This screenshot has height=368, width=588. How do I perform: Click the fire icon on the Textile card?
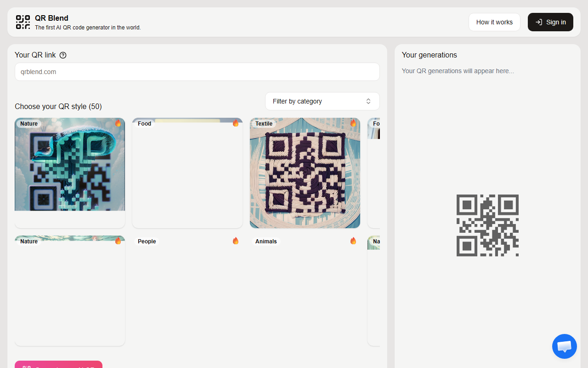click(x=353, y=123)
